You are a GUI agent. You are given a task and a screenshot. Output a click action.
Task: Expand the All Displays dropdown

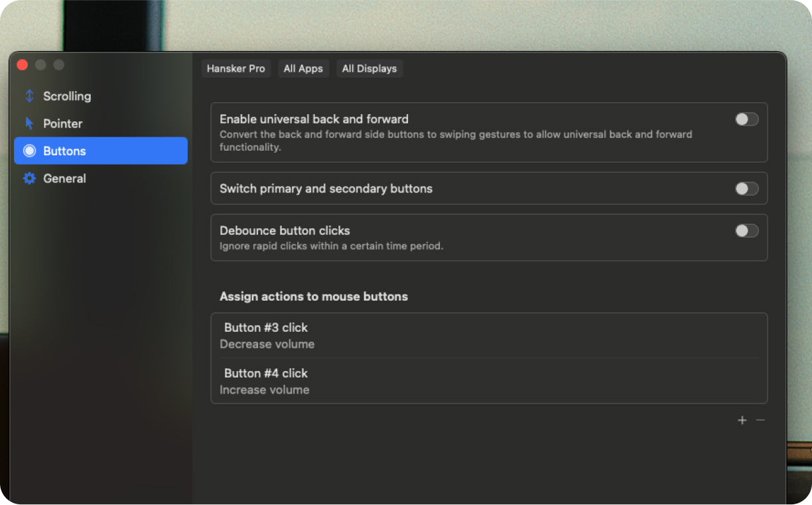click(370, 68)
